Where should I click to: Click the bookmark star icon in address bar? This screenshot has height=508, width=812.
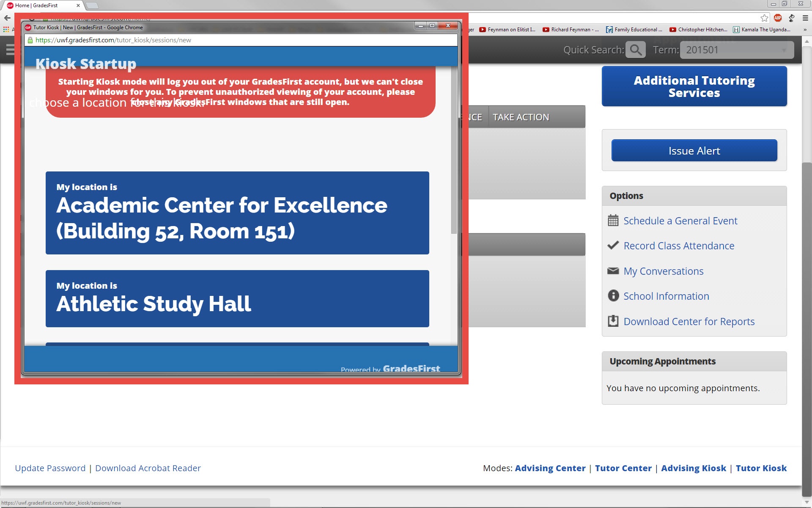tap(764, 18)
